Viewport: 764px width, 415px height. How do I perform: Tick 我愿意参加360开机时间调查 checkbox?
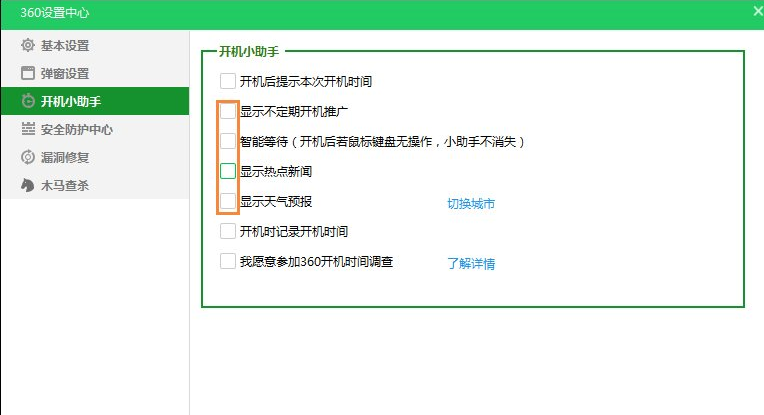coord(228,261)
